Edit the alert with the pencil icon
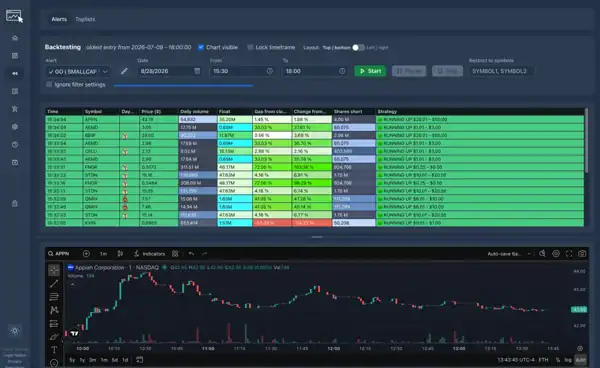The width and height of the screenshot is (600, 368). click(124, 71)
